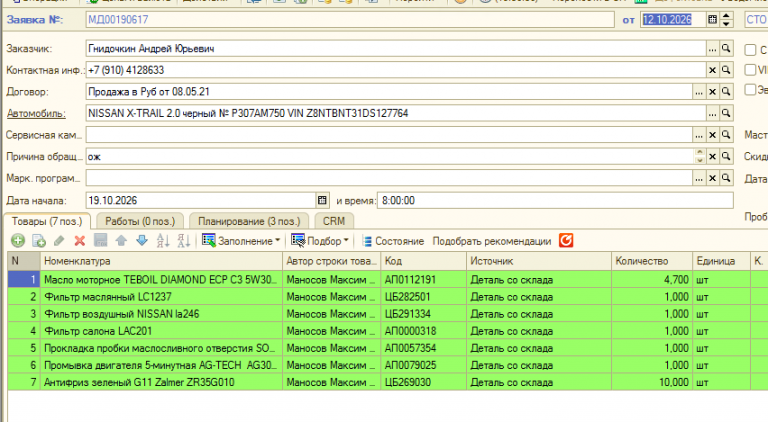Open magnifier for Сервисная кам. field
Screen dimensions: 768x422
726,135
